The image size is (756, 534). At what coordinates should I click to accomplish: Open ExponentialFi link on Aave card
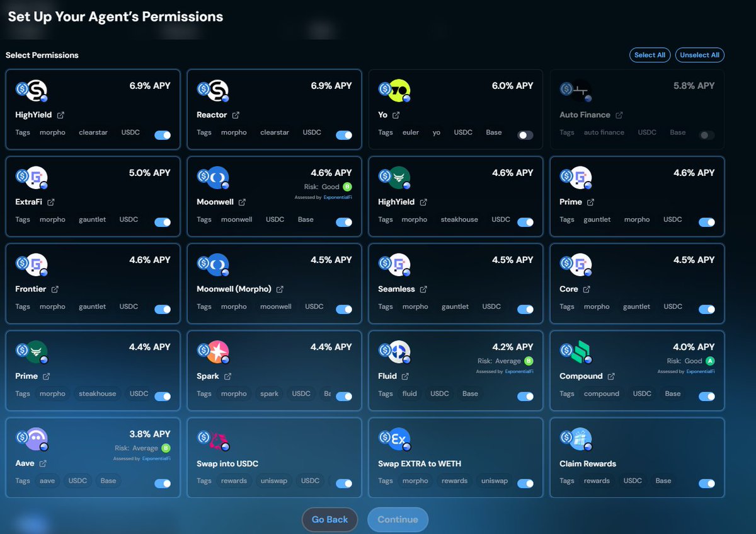(x=156, y=458)
